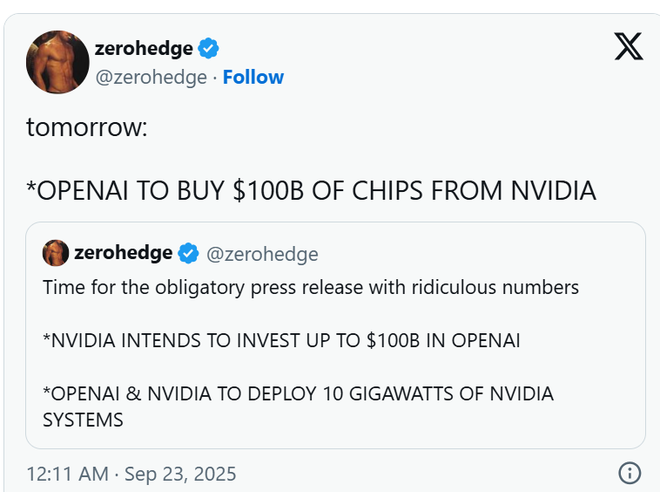Click the small avatar in the quoted tweet
Screen dimensions: 660x492
click(56, 253)
